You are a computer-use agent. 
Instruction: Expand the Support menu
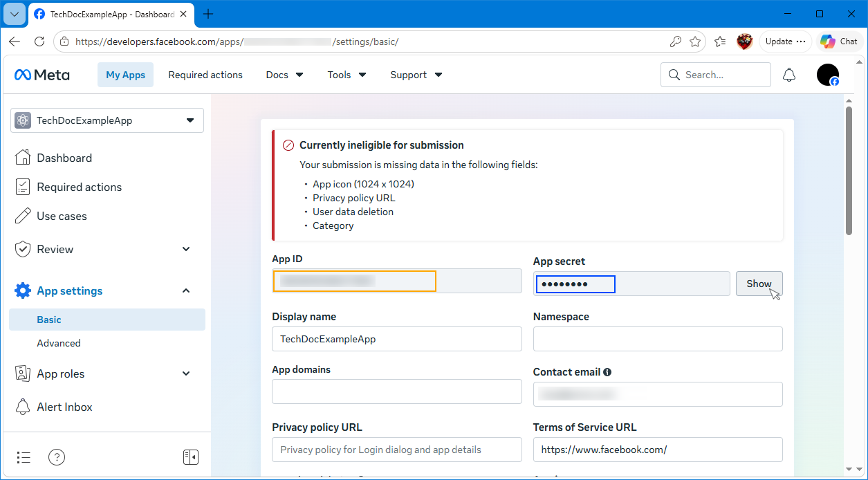416,75
